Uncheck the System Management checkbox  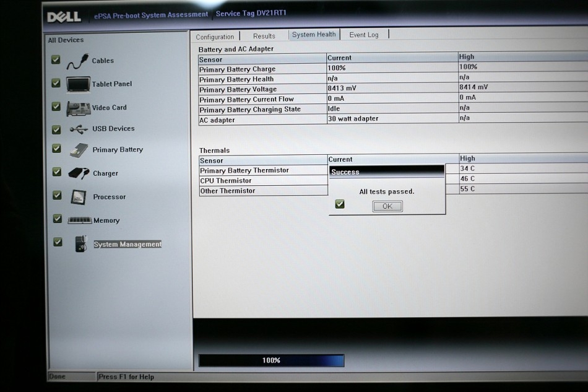point(58,242)
